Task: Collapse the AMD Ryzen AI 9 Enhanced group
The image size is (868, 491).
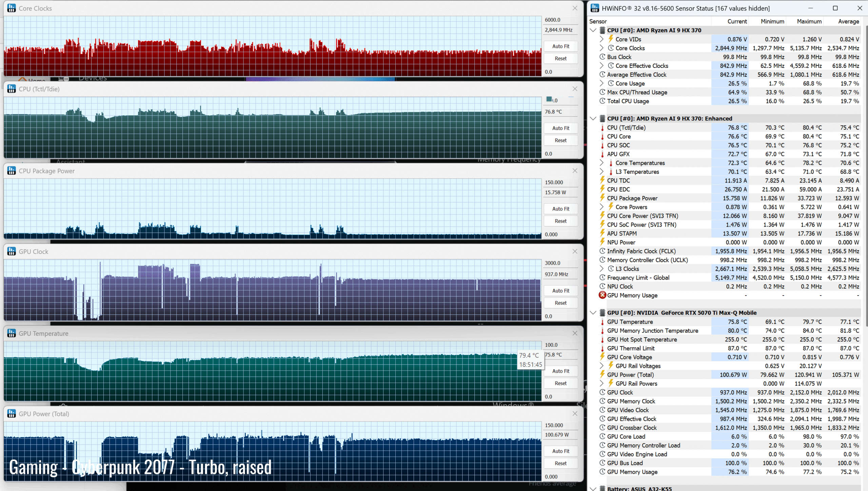Action: point(593,118)
